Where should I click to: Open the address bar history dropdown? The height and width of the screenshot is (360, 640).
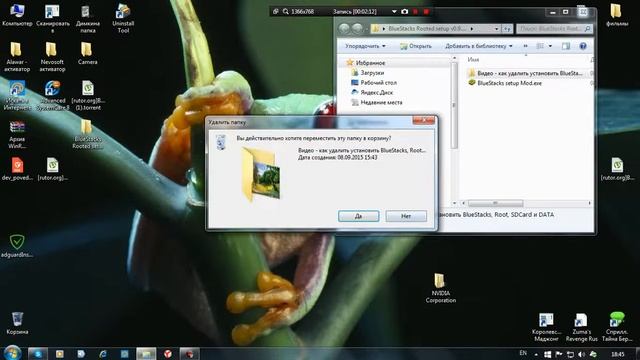[x=496, y=29]
